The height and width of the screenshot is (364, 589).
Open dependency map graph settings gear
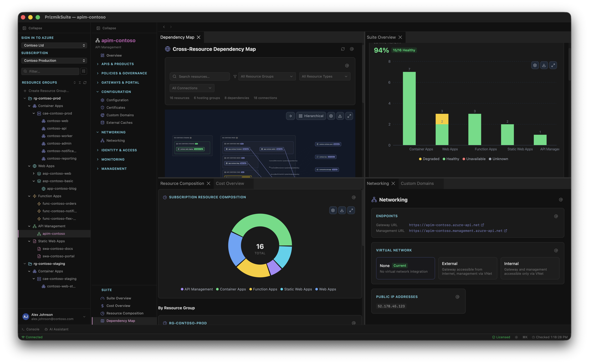coord(331,116)
